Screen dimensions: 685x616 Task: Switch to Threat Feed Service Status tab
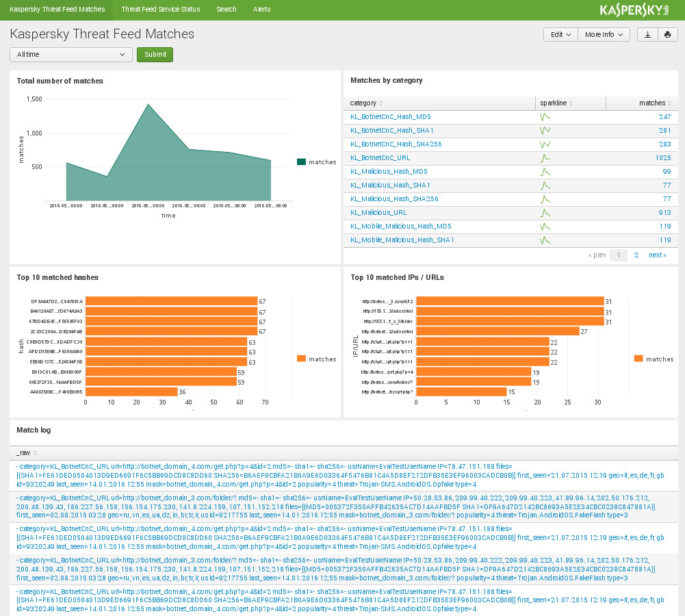(159, 10)
